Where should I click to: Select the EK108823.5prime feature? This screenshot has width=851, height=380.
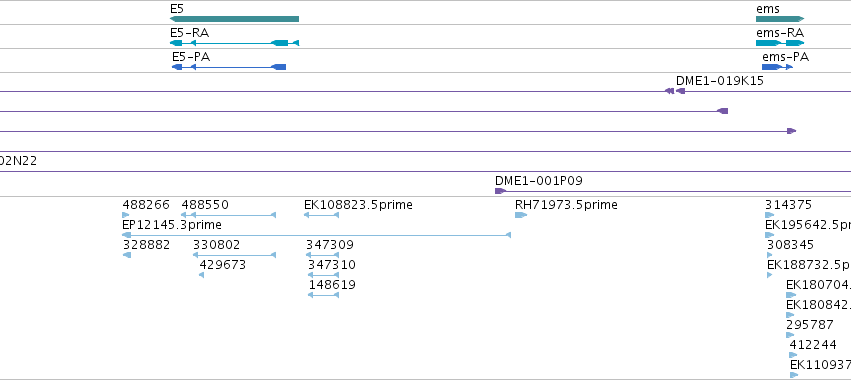321,215
